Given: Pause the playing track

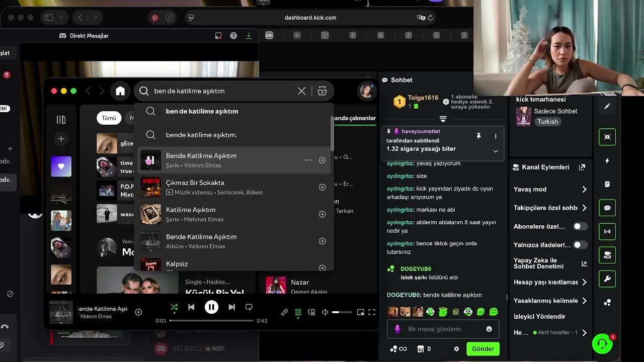Looking at the screenshot, I should point(212,307).
